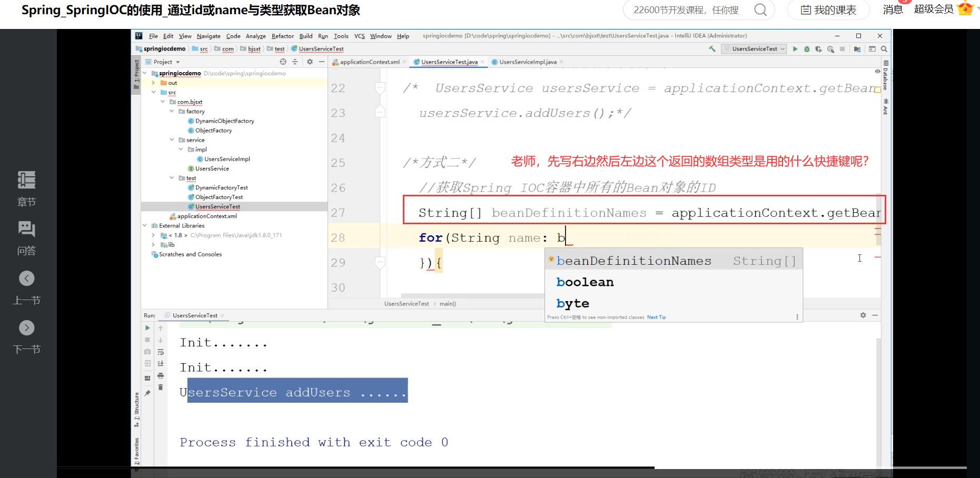Close the UsersServiceTest.java editor tab

[482, 62]
